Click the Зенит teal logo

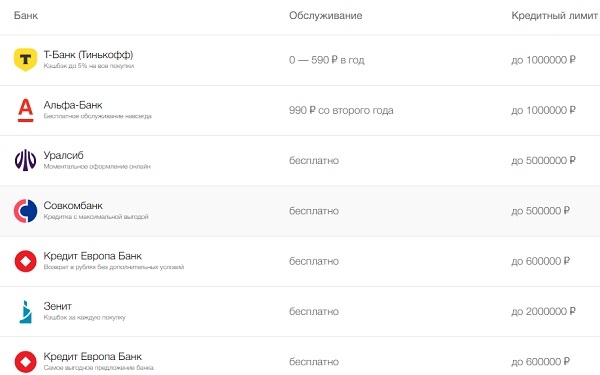(25, 311)
